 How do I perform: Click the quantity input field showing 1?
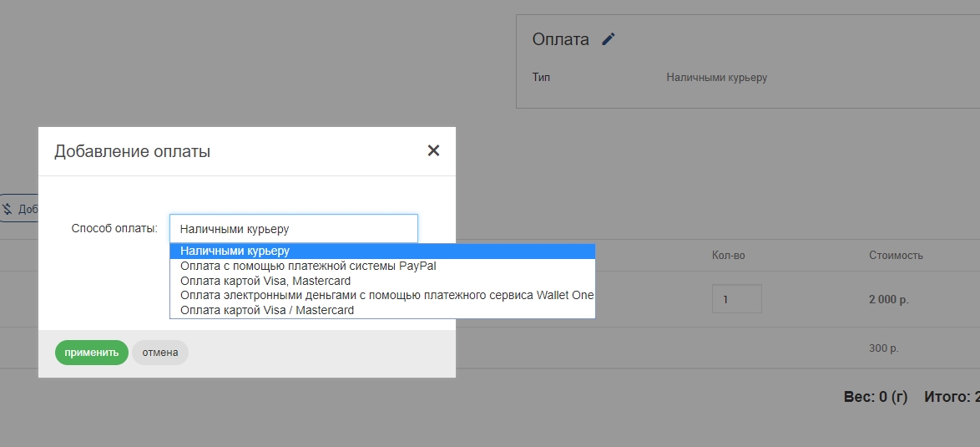pyautogui.click(x=736, y=299)
